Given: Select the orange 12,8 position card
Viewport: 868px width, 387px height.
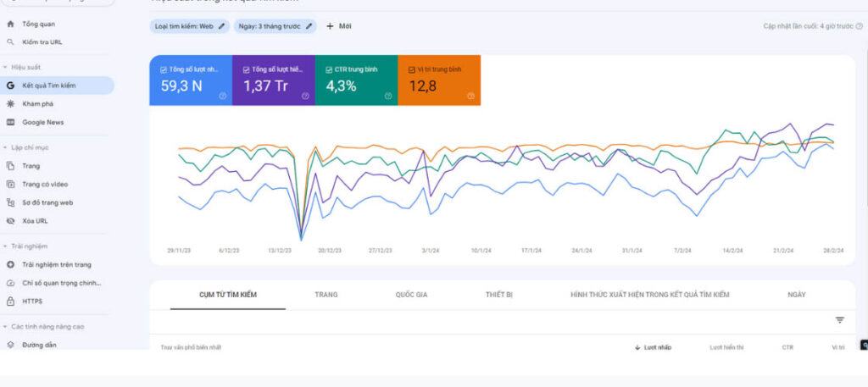Looking at the screenshot, I should 439,80.
